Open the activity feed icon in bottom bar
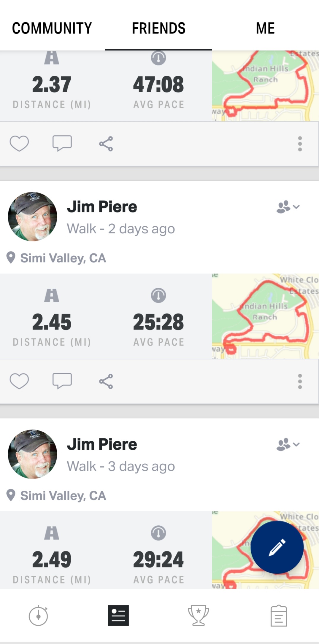Screen dimensions: 319x644 point(118,616)
